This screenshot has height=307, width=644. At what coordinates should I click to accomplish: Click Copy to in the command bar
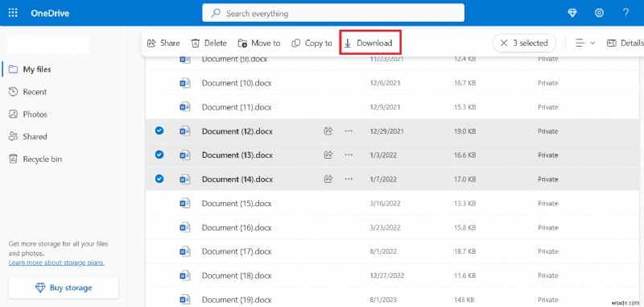pos(312,43)
